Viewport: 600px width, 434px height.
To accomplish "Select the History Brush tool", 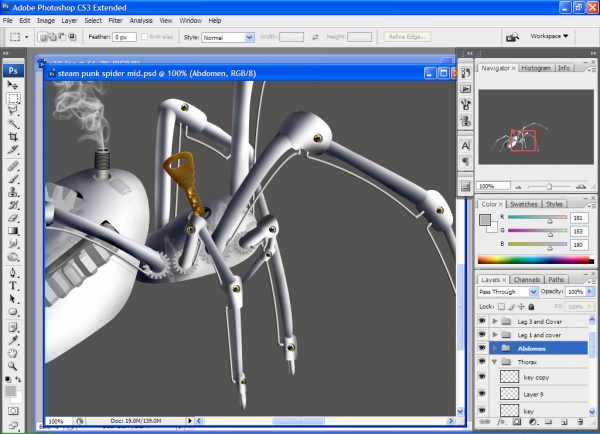I will [x=13, y=205].
